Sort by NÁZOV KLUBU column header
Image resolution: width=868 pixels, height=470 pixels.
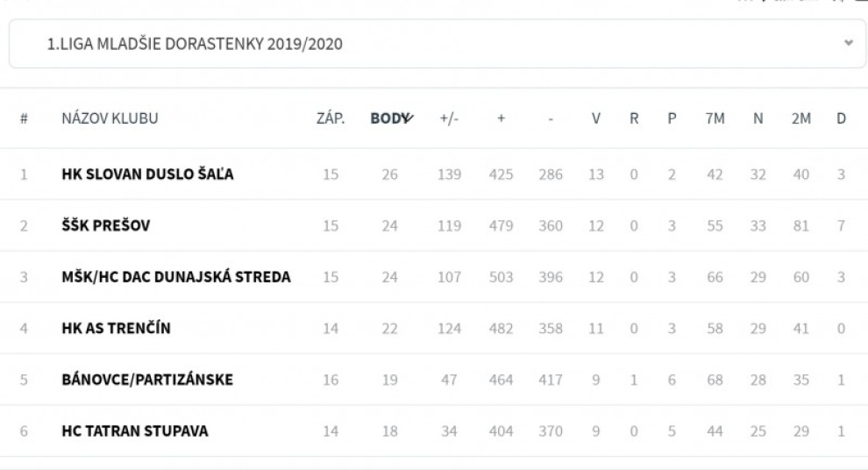click(x=110, y=119)
